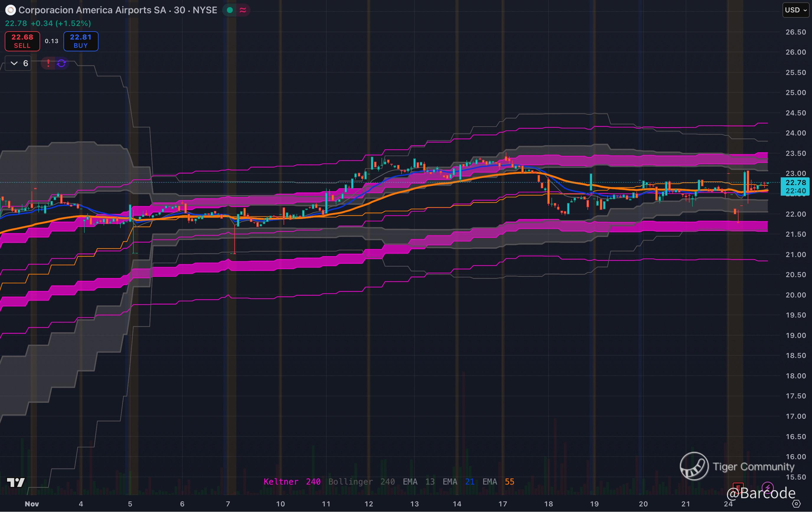Click the Tiger Community logo watermark
The height and width of the screenshot is (512, 812).
click(694, 466)
